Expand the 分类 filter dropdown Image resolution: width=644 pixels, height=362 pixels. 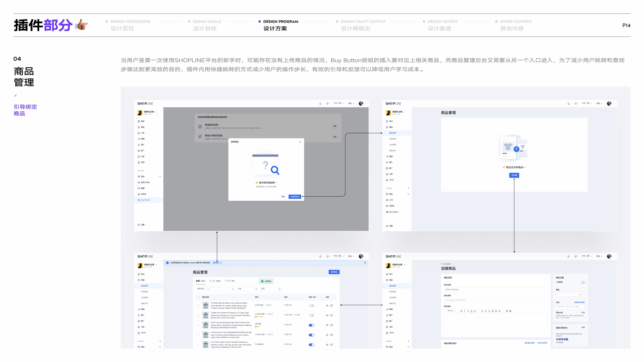click(247, 289)
